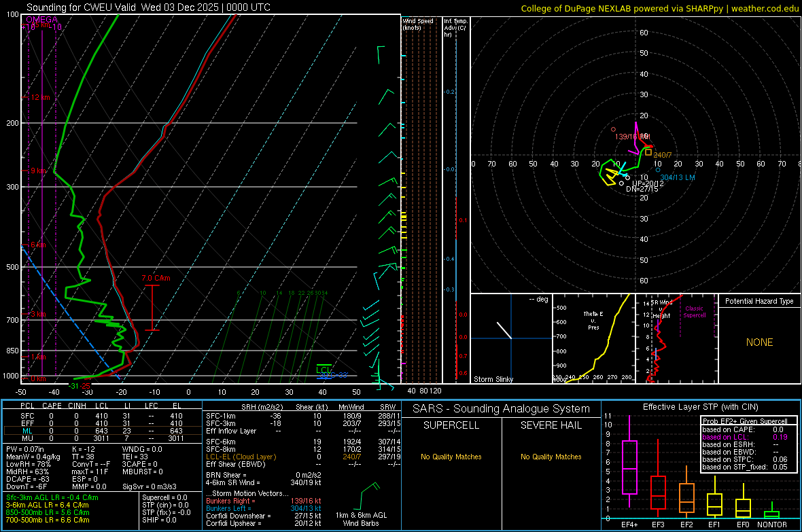
Task: Click the 'UP=20/12' Corfidi vector label
Action: [648, 183]
